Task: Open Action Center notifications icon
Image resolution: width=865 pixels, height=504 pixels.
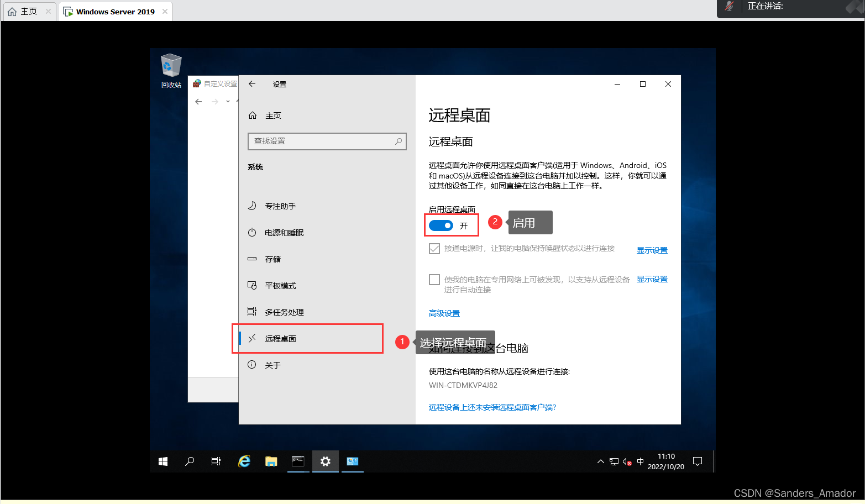Action: click(x=698, y=461)
